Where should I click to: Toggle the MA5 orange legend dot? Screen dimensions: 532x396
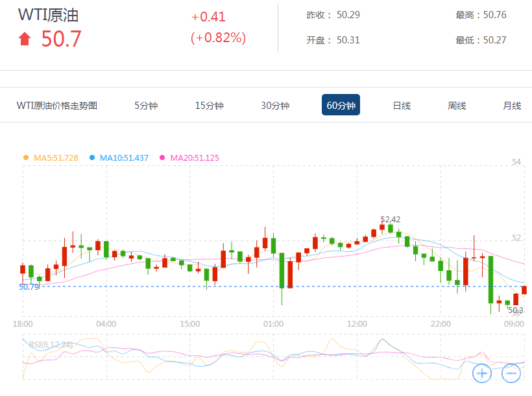pos(26,157)
